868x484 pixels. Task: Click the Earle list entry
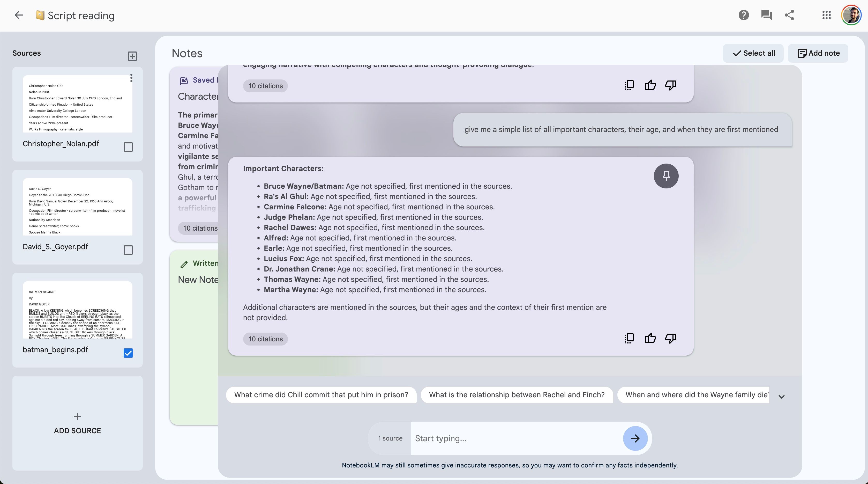click(x=358, y=248)
